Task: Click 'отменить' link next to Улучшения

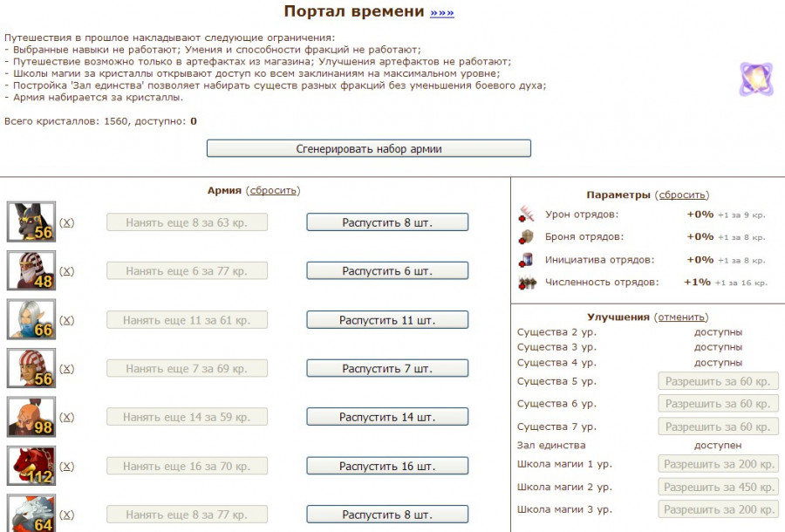Action: click(x=681, y=317)
